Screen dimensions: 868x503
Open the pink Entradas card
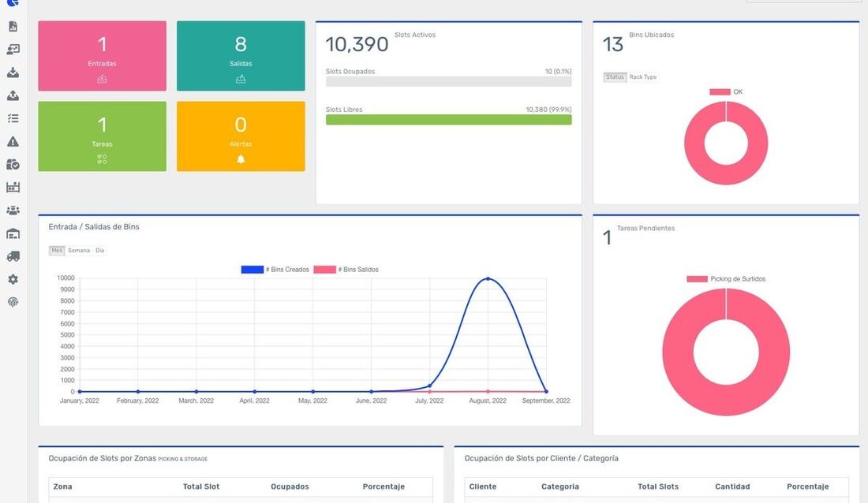(x=102, y=56)
